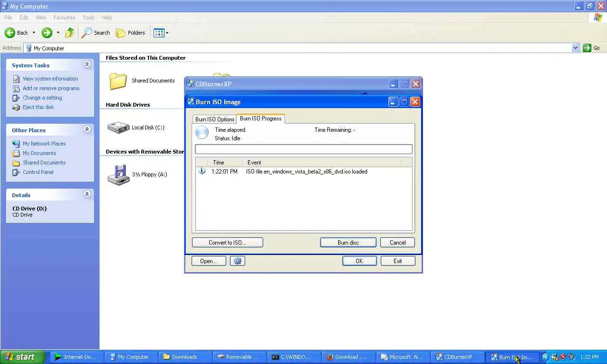The image size is (607, 364).
Task: Select the Local Disk (C:) drive icon
Action: point(118,127)
